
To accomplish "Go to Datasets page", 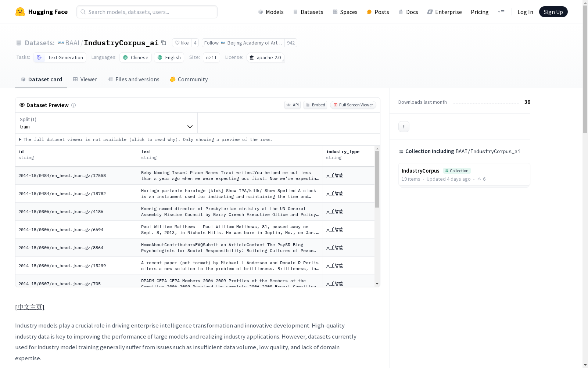I will pyautogui.click(x=308, y=12).
